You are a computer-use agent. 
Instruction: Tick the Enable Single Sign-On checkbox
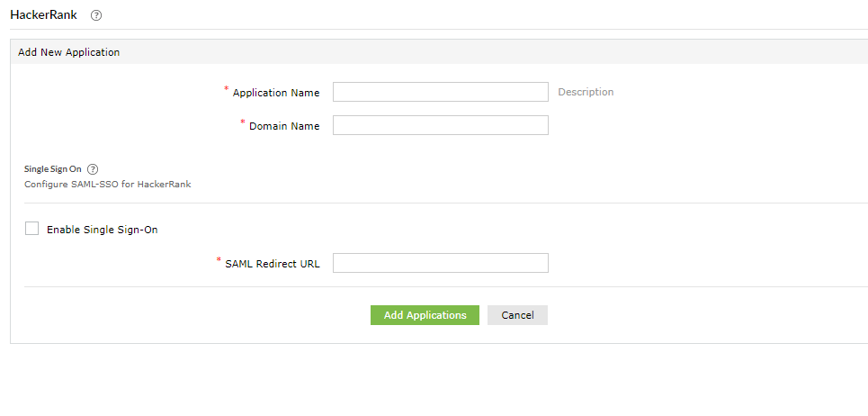(x=32, y=229)
